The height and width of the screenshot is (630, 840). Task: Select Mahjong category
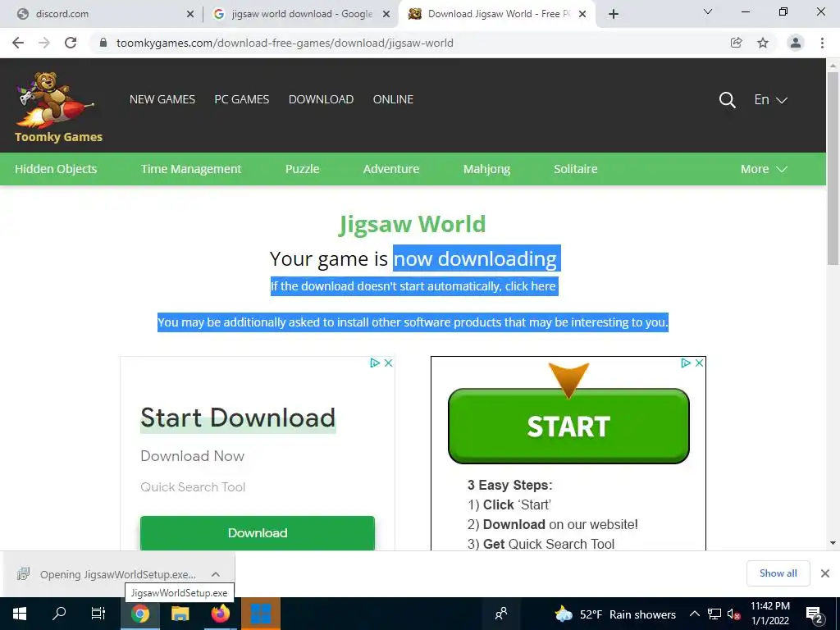pos(486,169)
